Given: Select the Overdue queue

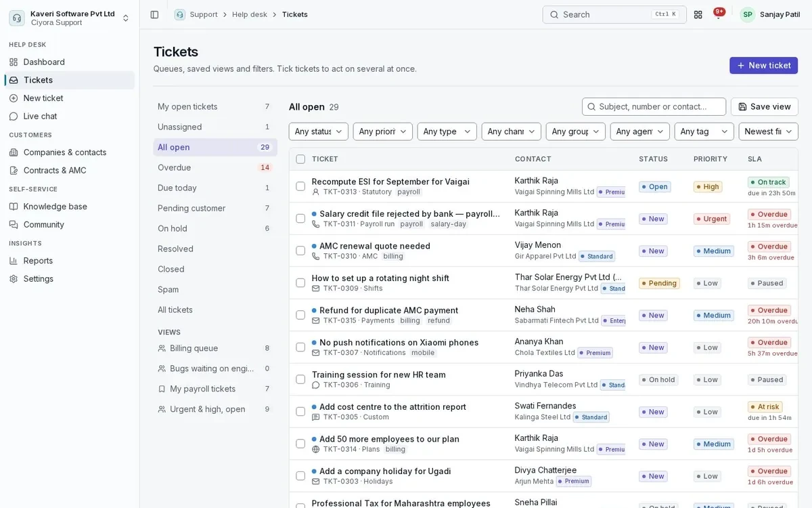Looking at the screenshot, I should pos(215,167).
